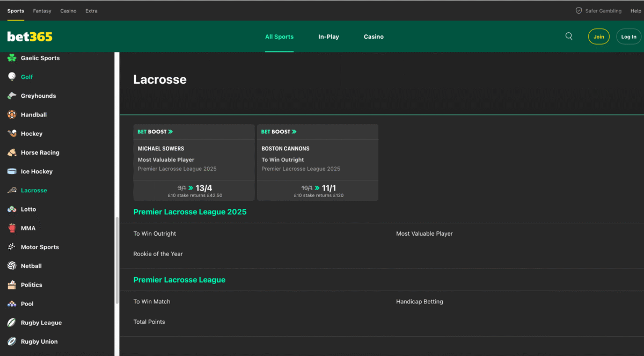The image size is (644, 356).
Task: Switch to the All Sports tab
Action: coord(279,37)
